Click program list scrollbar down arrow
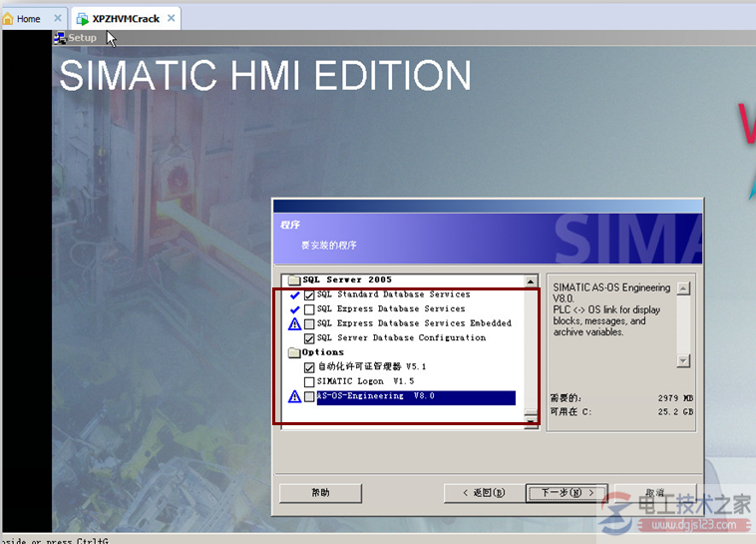756x544 pixels. point(531,422)
